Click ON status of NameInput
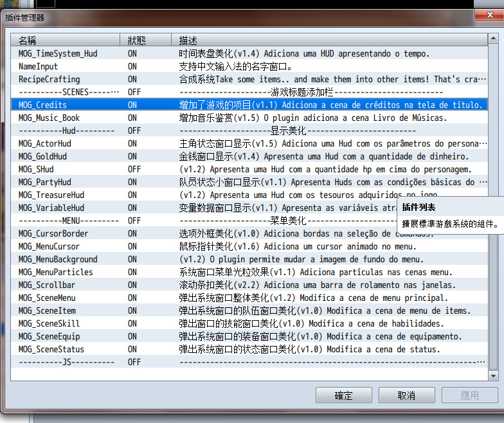This screenshot has height=423, width=504. [x=132, y=66]
